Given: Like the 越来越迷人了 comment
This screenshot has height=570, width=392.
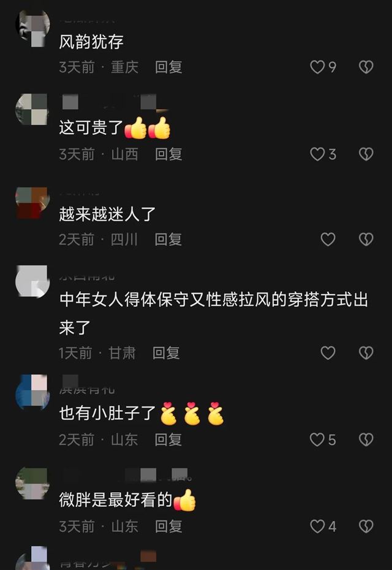Looking at the screenshot, I should (328, 239).
